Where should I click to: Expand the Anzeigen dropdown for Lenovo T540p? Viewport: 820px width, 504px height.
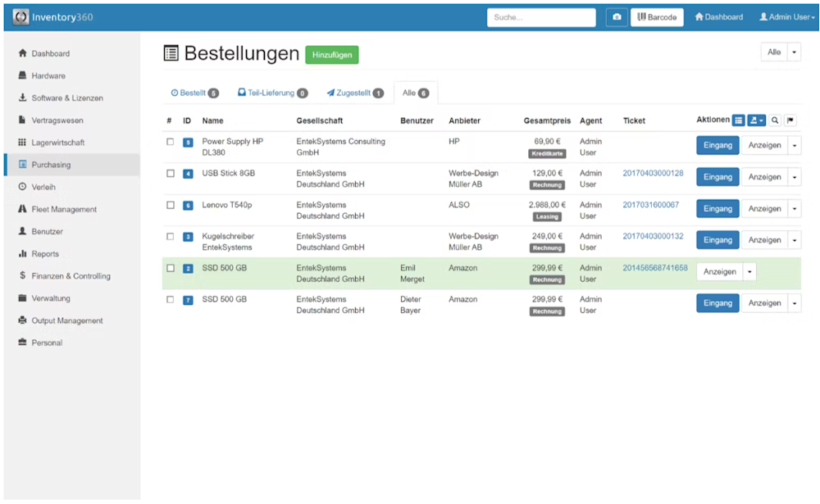tap(794, 208)
